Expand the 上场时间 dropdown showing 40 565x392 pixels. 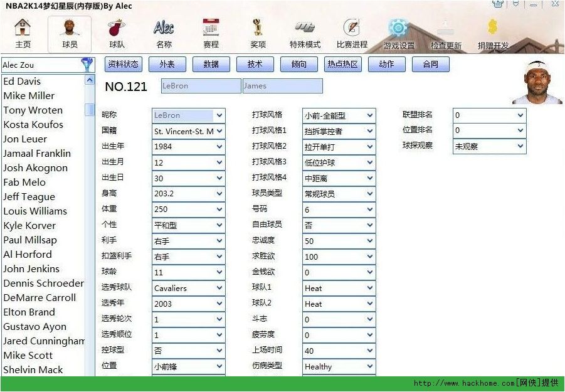tap(370, 351)
